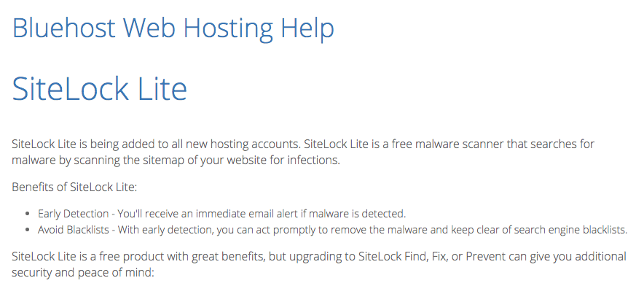The width and height of the screenshot is (644, 286).
Task: Click the large "SiteLock Lite" page title
Action: coord(99,89)
